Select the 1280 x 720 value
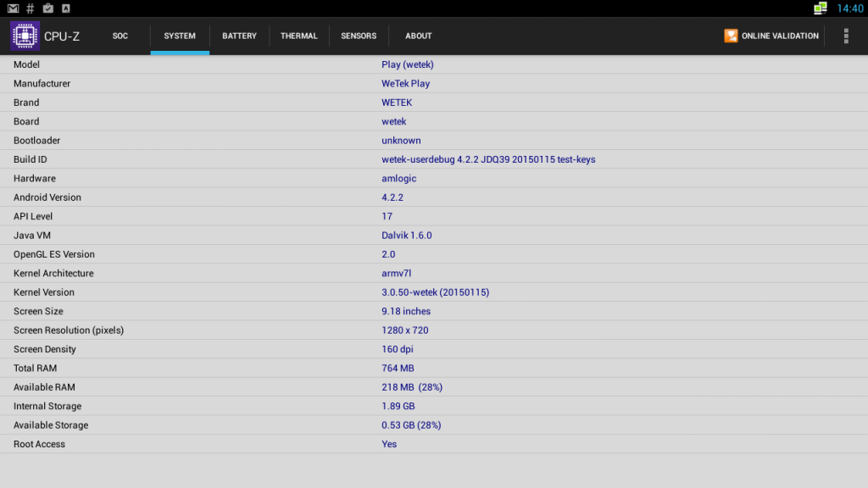Image resolution: width=868 pixels, height=488 pixels. pos(405,330)
